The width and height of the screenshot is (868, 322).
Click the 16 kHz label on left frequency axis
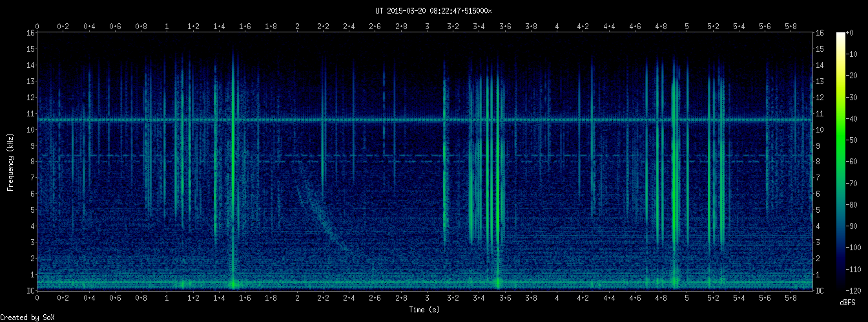(30, 33)
